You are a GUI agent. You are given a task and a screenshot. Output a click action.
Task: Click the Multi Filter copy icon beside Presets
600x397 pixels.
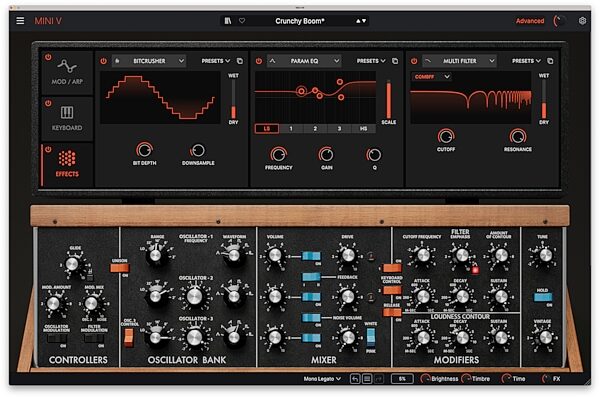click(550, 61)
